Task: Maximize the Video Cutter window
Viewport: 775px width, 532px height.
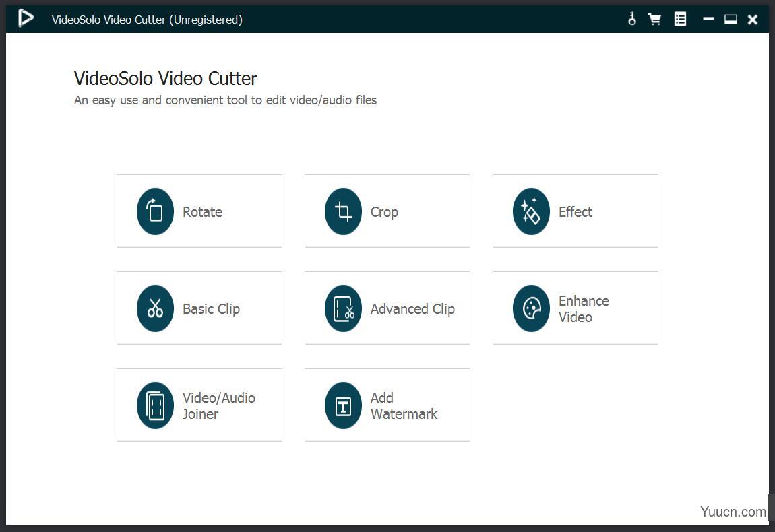Action: pyautogui.click(x=731, y=20)
